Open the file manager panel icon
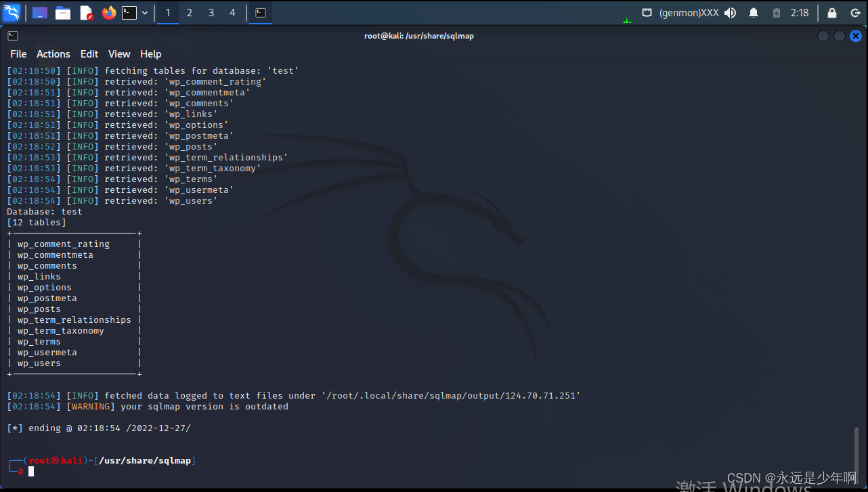 [x=63, y=12]
